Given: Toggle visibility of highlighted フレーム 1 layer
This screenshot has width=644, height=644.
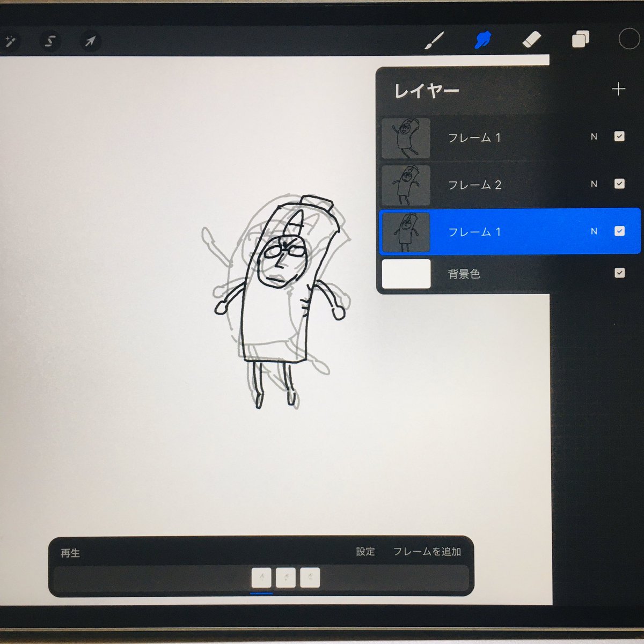Looking at the screenshot, I should [x=619, y=231].
